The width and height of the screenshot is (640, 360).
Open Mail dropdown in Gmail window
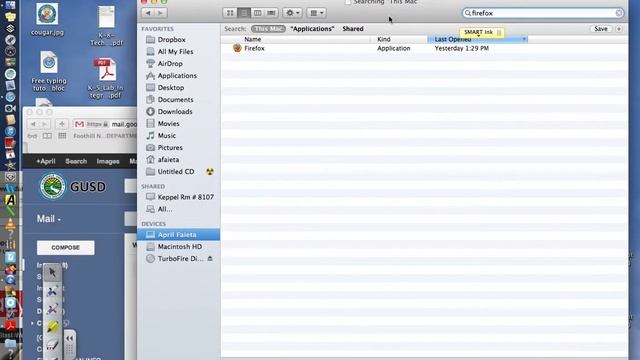tap(49, 219)
